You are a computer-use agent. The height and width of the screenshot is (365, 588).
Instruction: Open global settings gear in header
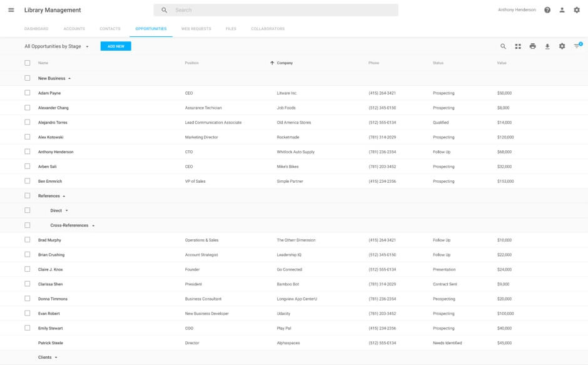577,10
